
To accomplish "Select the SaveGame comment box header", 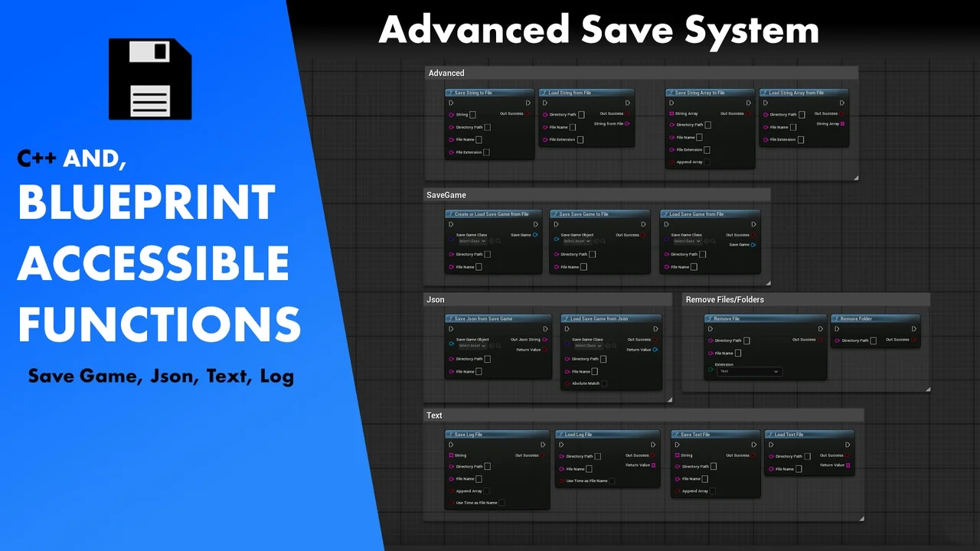I will click(597, 195).
